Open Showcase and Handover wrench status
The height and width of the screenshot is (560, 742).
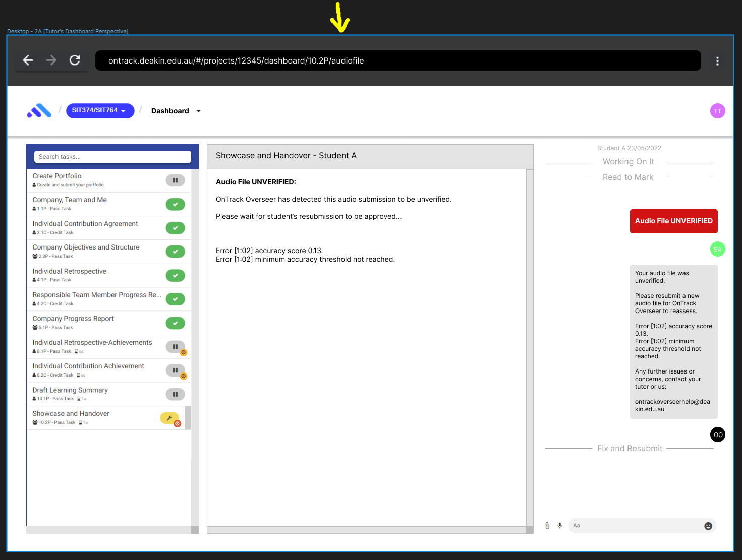click(169, 418)
